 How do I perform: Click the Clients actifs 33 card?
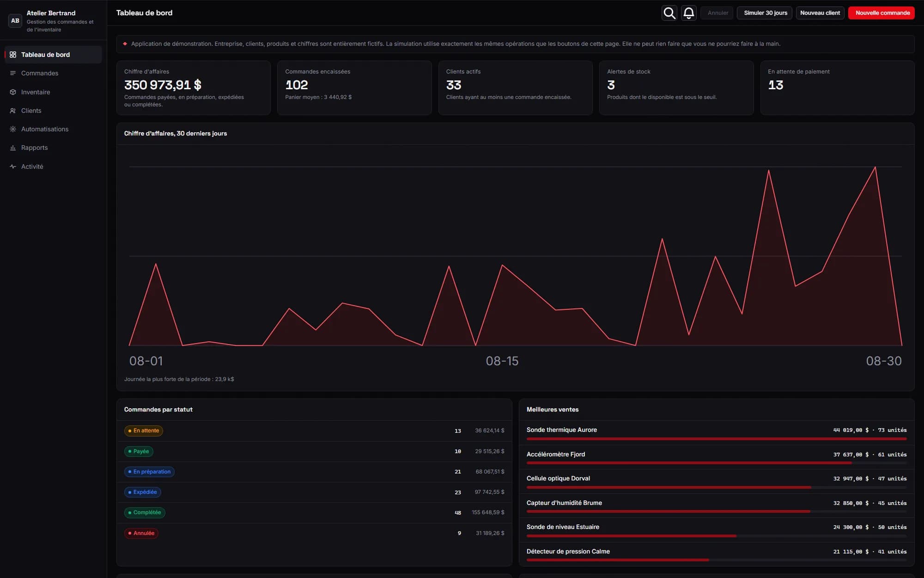click(515, 88)
